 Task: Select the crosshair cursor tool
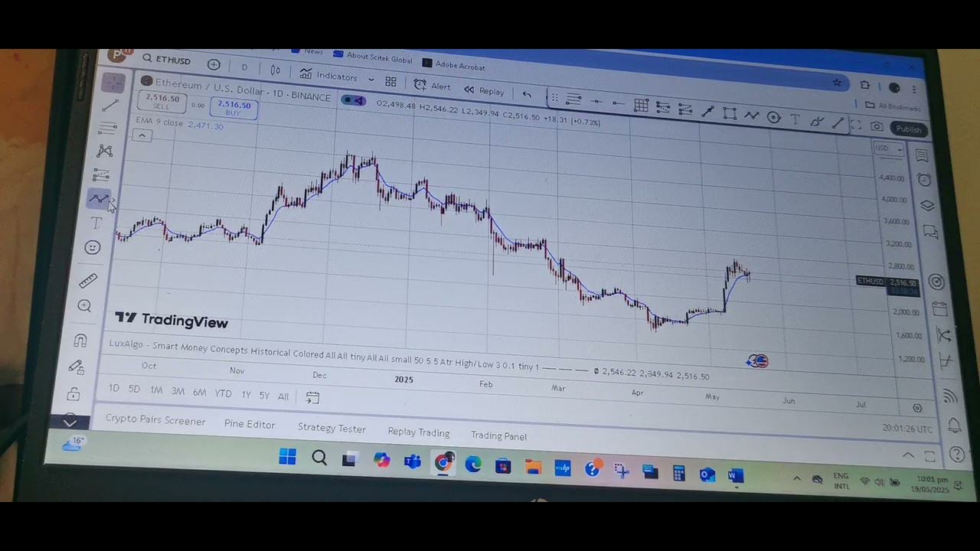pyautogui.click(x=113, y=81)
